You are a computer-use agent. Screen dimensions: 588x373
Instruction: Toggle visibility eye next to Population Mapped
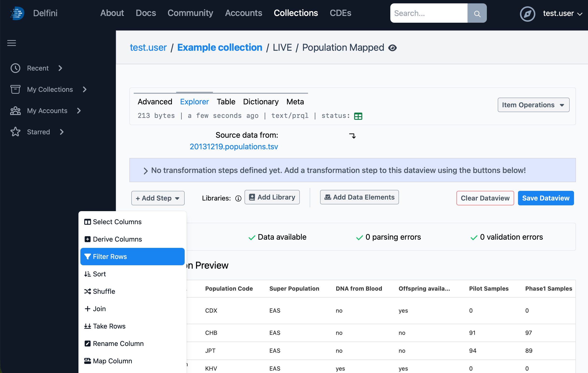coord(392,48)
